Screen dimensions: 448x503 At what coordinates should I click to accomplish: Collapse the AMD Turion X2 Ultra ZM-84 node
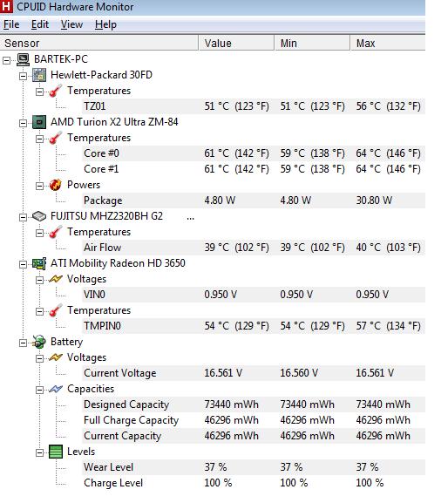click(23, 123)
